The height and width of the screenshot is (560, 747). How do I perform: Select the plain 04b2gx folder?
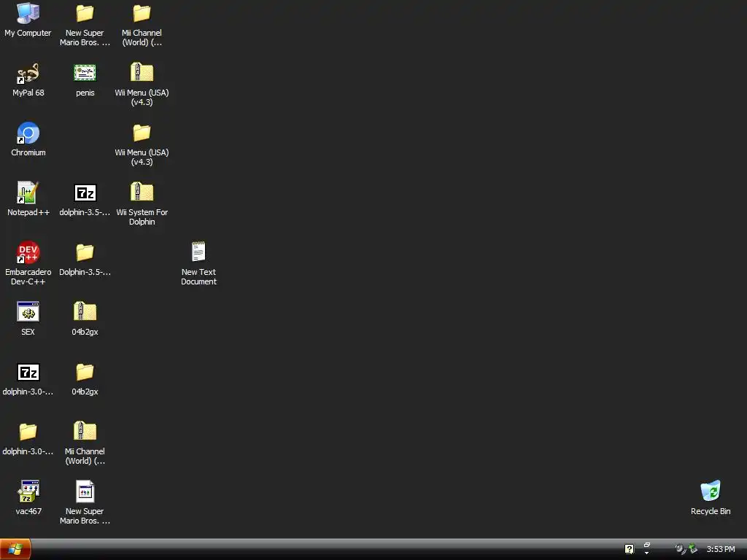coord(85,373)
